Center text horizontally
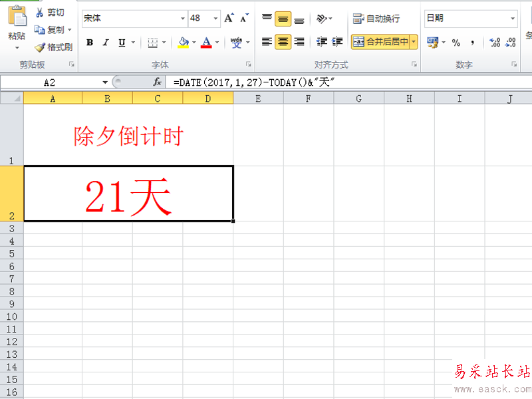The image size is (532, 399). coord(283,42)
